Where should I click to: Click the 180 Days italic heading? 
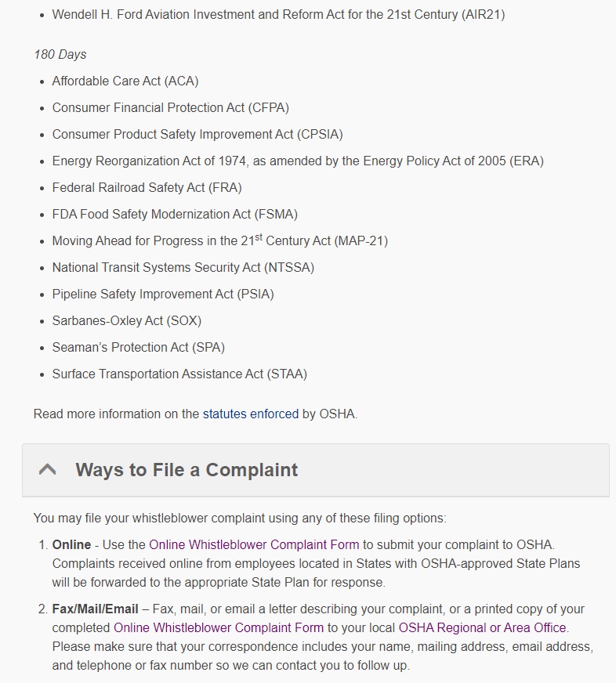pyautogui.click(x=60, y=55)
